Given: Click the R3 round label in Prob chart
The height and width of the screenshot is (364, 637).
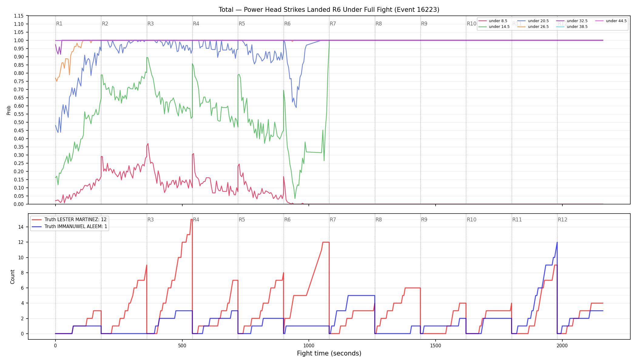Looking at the screenshot, I should pyautogui.click(x=150, y=24).
